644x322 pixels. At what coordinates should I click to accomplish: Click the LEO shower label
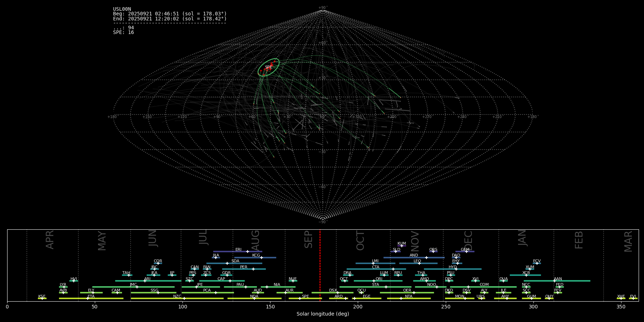pos(417,261)
